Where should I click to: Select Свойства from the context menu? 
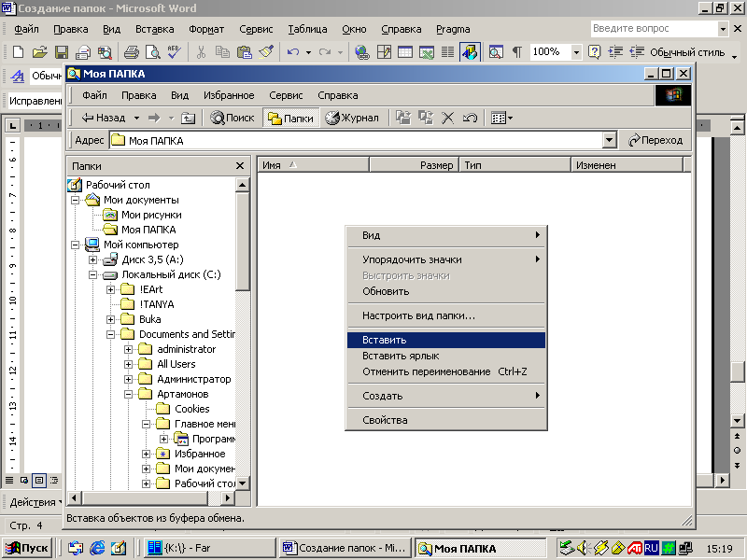(x=446, y=420)
